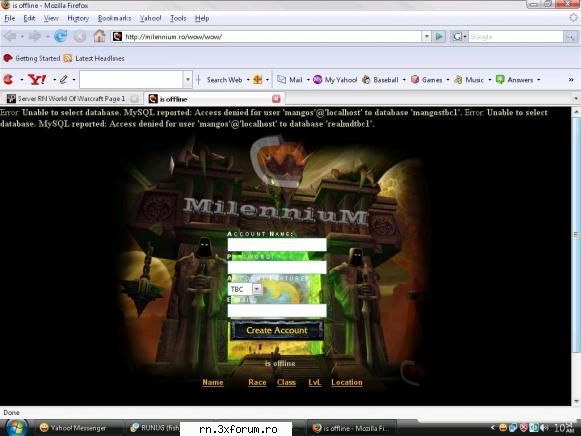Reload the page with the refresh icon
The height and width of the screenshot is (436, 581).
pyautogui.click(x=61, y=36)
